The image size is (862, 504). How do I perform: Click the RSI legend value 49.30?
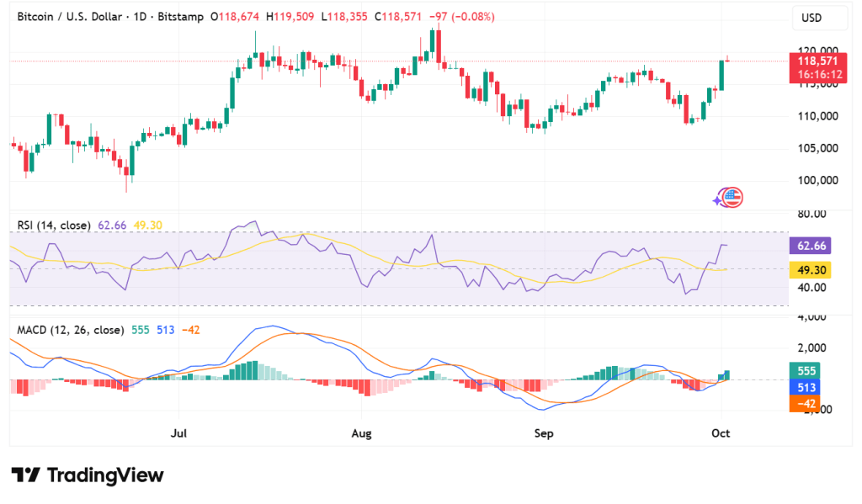coord(148,225)
